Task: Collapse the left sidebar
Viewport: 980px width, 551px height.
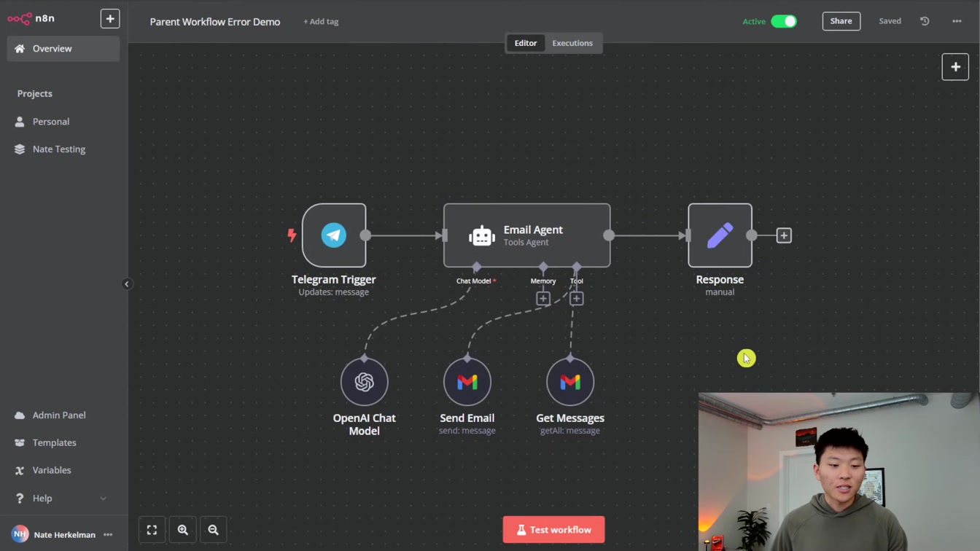Action: click(127, 284)
